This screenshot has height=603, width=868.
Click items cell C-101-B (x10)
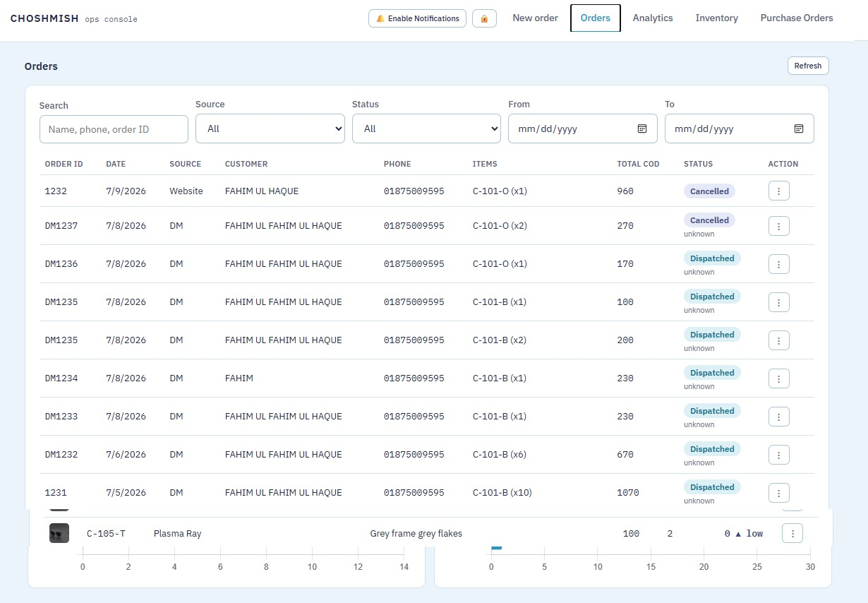(502, 493)
